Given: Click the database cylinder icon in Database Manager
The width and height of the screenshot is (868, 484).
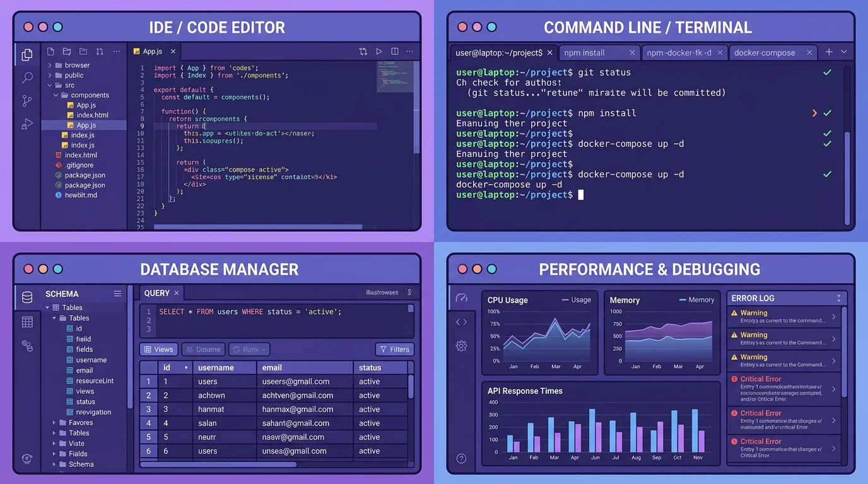Looking at the screenshot, I should [27, 297].
